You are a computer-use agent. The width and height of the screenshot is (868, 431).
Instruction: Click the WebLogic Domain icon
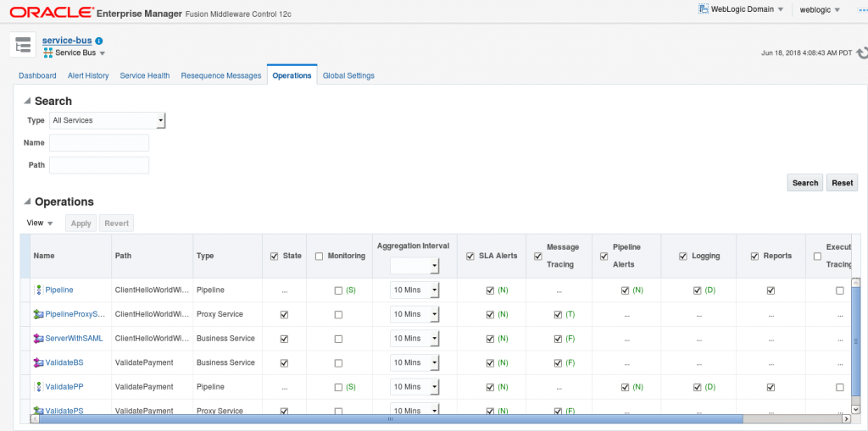coord(704,9)
